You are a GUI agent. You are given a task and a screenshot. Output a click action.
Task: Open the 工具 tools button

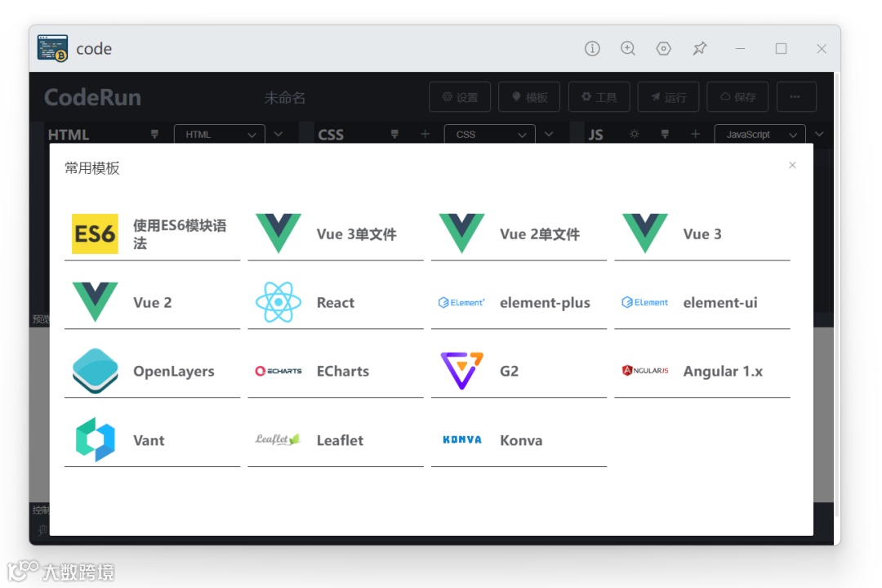599,97
